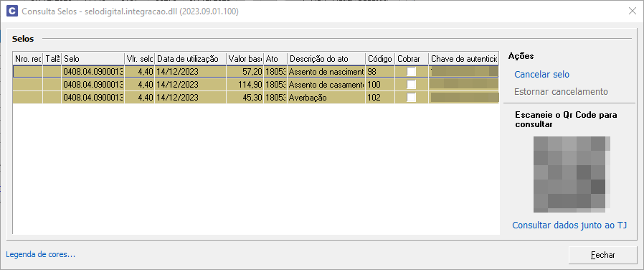Close the Consulta Selos window

633,11
